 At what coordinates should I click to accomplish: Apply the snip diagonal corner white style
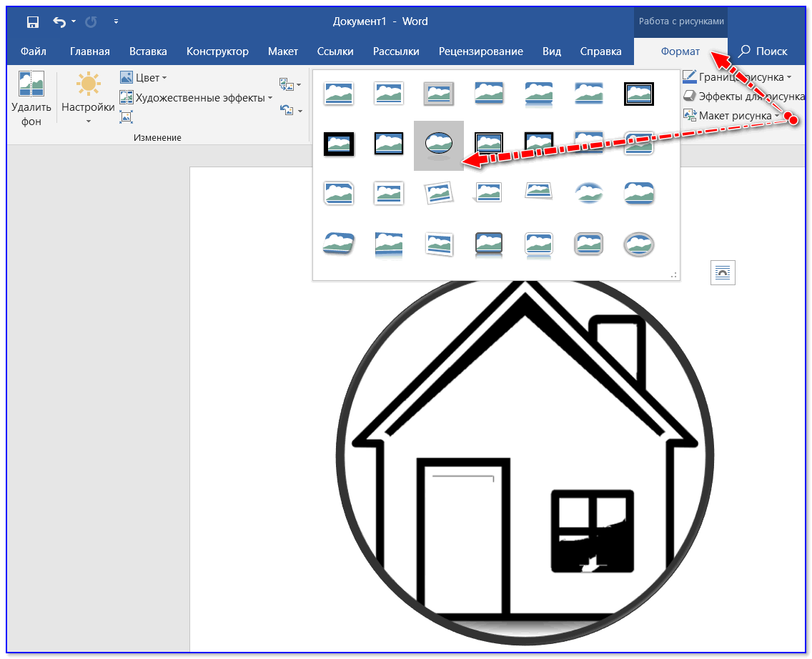click(339, 194)
